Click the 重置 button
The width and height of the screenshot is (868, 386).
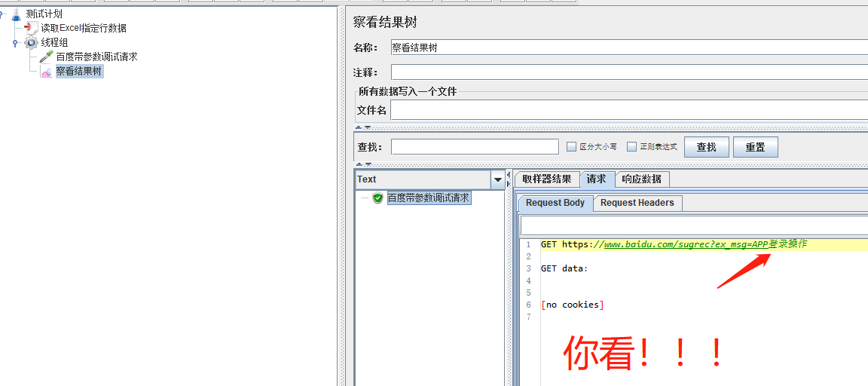(x=756, y=147)
